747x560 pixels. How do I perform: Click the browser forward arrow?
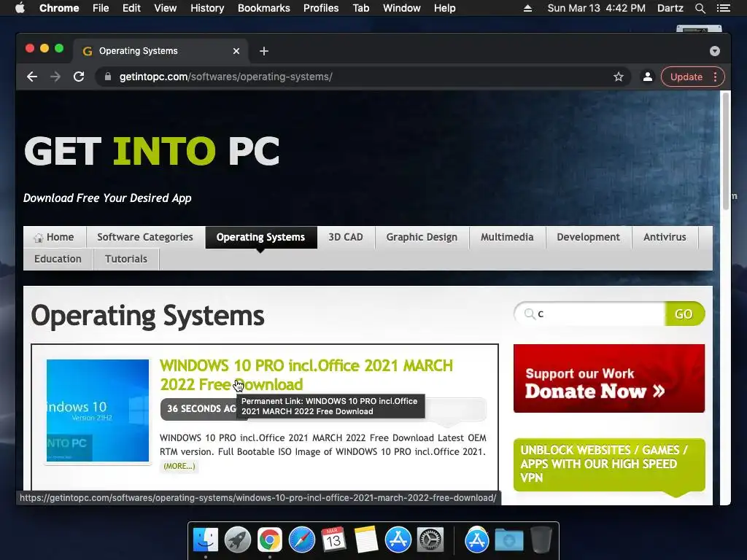55,77
